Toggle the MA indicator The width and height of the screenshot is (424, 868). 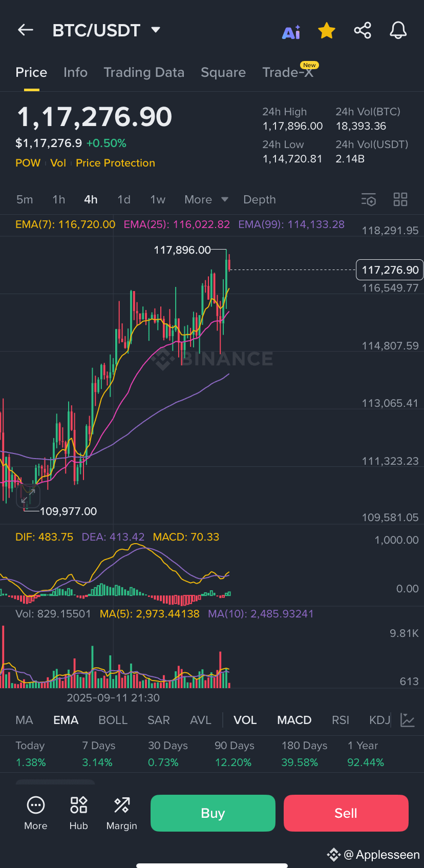[24, 720]
